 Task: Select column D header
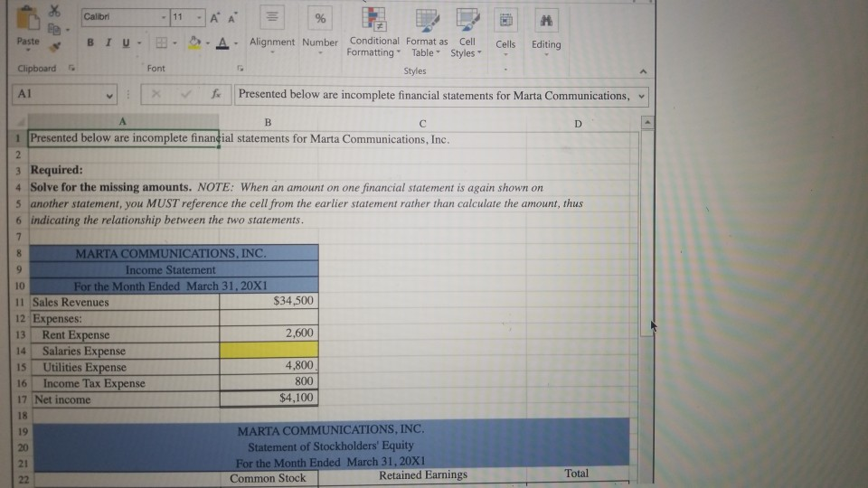(578, 124)
